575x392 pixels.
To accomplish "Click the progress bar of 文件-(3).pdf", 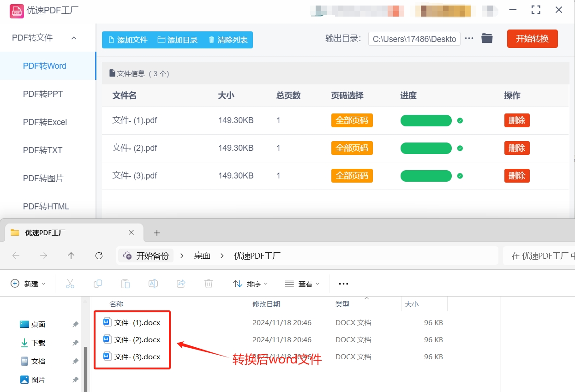I will click(x=426, y=176).
